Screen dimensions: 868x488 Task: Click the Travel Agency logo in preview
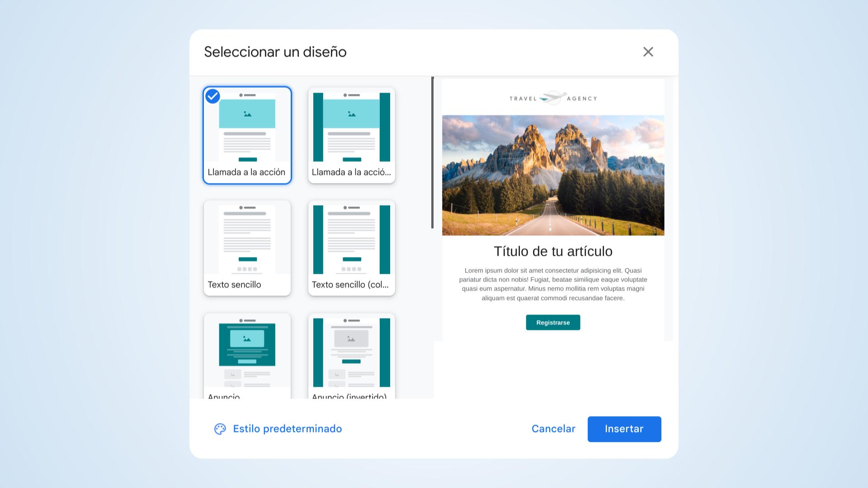click(x=553, y=98)
